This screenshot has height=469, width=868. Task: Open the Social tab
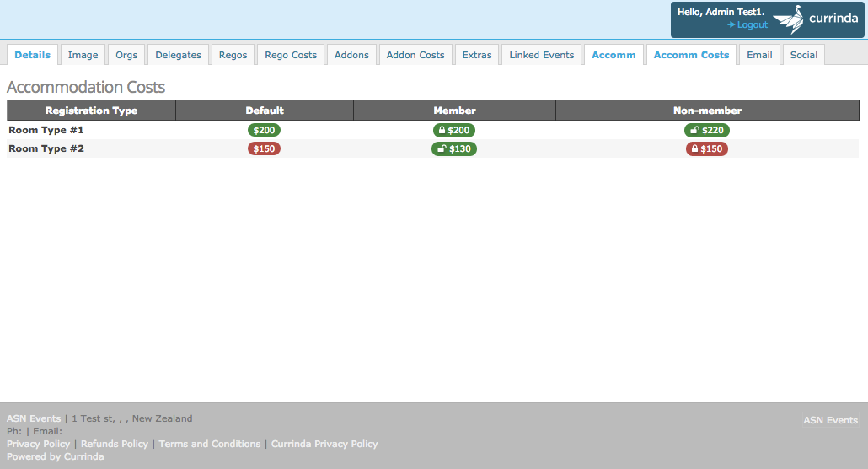(x=803, y=55)
